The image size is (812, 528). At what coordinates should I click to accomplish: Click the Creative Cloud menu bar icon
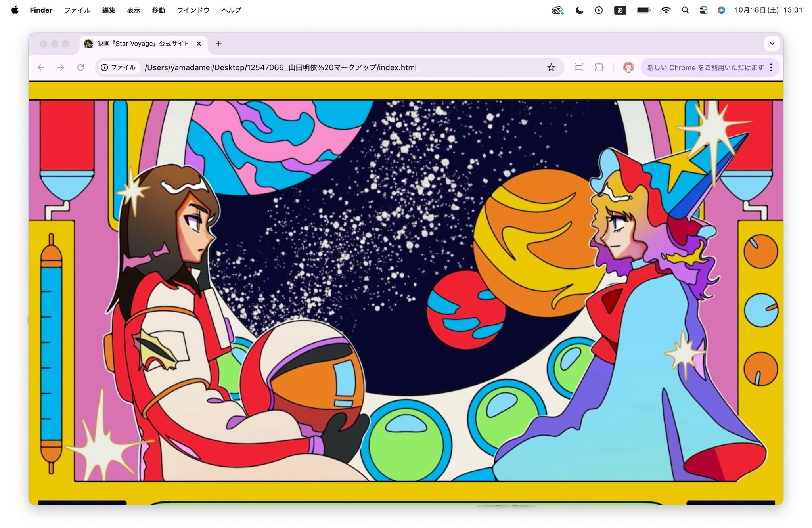[x=557, y=10]
